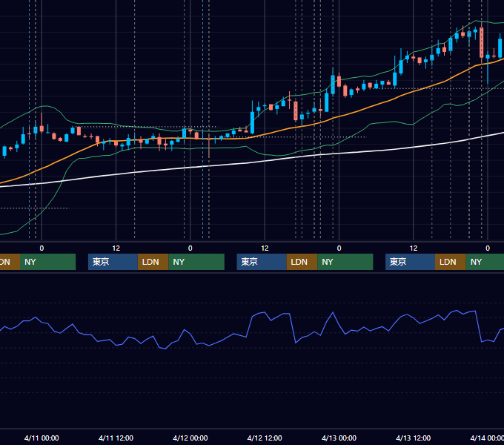Click the hour label 0 above 4/13 00:00
The height and width of the screenshot is (445, 504).
click(339, 248)
